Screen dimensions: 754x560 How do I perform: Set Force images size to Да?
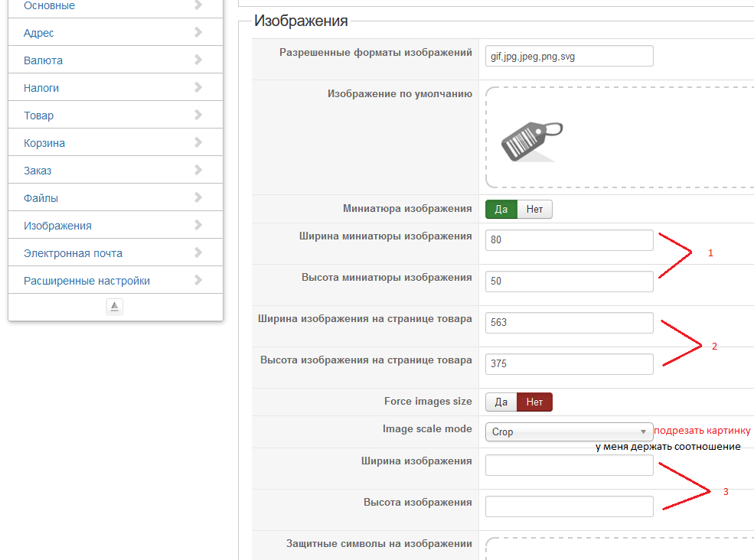501,402
